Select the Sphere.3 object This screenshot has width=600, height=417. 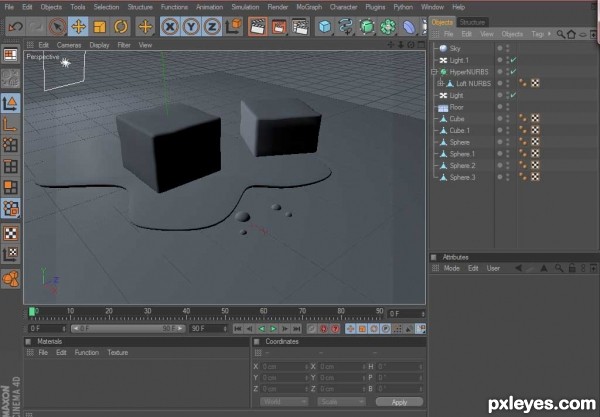click(x=462, y=178)
